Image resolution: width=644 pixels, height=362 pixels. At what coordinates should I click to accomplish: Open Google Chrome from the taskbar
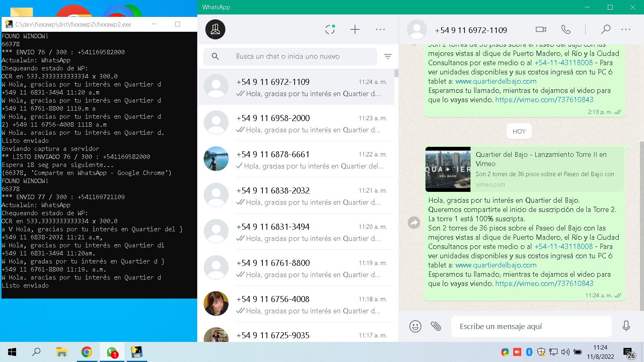click(87, 352)
